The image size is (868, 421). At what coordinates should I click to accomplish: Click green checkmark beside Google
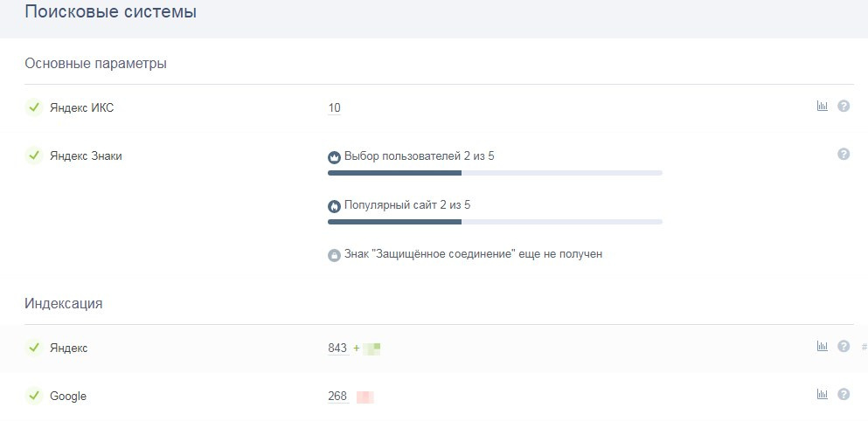(34, 396)
